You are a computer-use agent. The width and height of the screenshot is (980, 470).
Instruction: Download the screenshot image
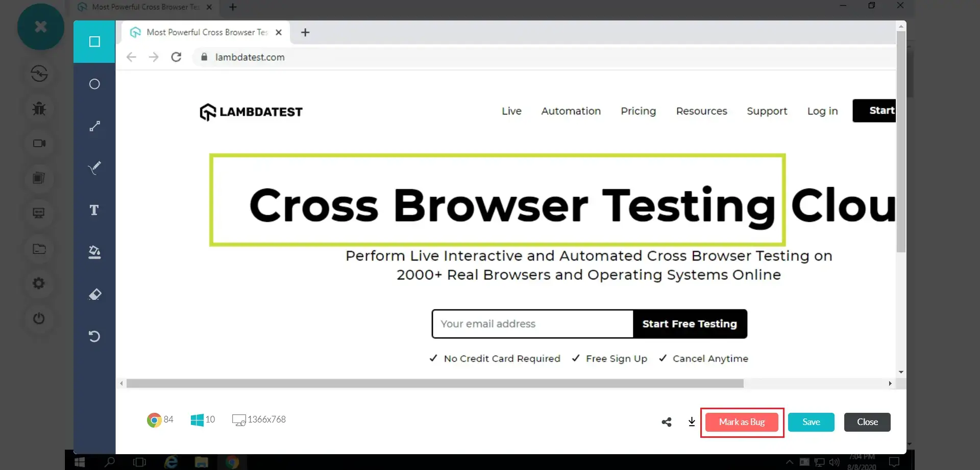[x=692, y=422]
